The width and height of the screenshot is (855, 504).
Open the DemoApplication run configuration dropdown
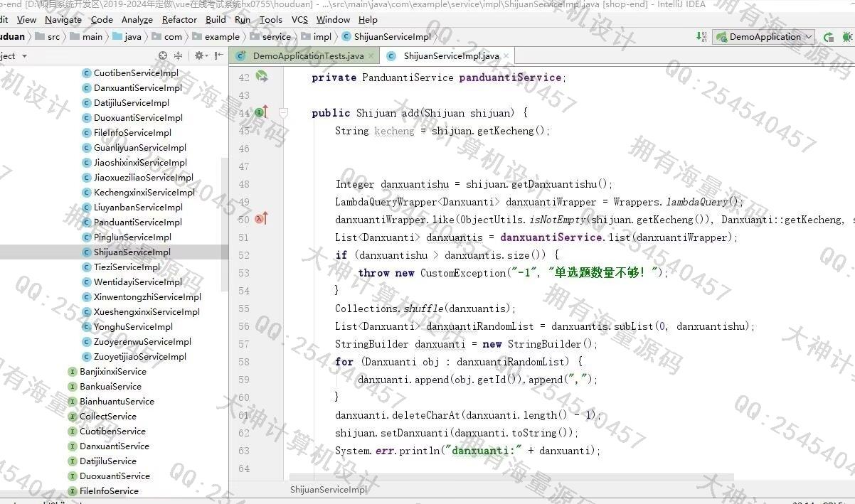click(765, 37)
